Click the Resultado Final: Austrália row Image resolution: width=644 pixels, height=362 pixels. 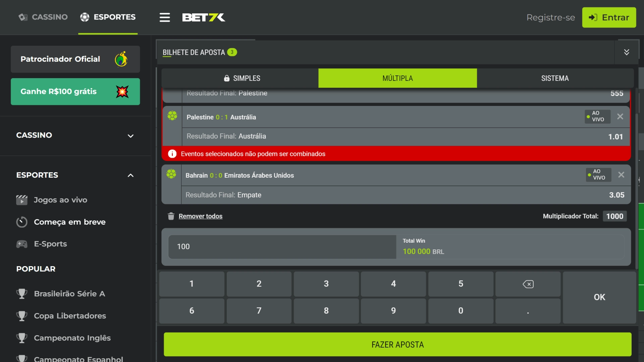pyautogui.click(x=406, y=136)
